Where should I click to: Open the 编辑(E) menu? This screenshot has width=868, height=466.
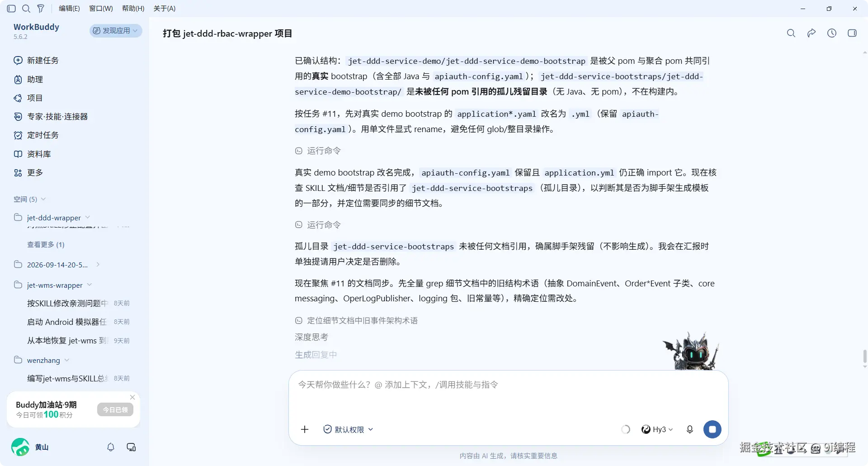click(69, 9)
